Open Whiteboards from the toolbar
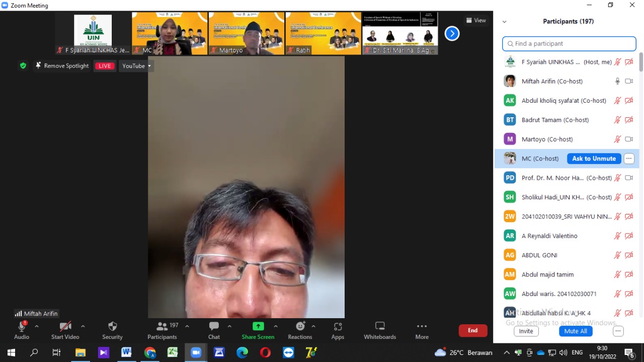Viewport: 644px width, 362px height. point(380,330)
